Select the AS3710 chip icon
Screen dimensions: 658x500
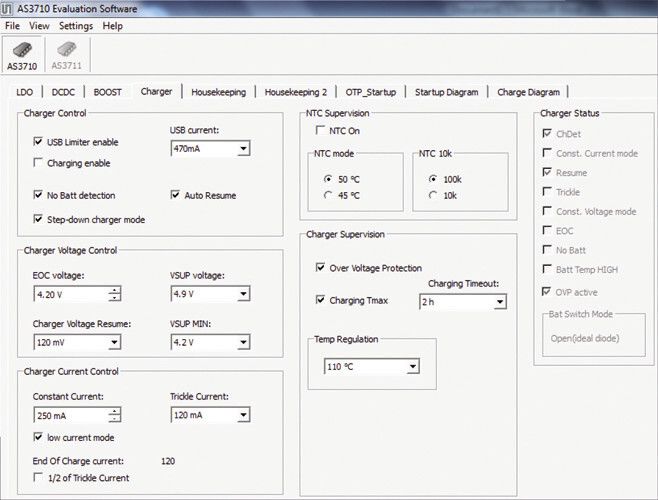[x=22, y=55]
